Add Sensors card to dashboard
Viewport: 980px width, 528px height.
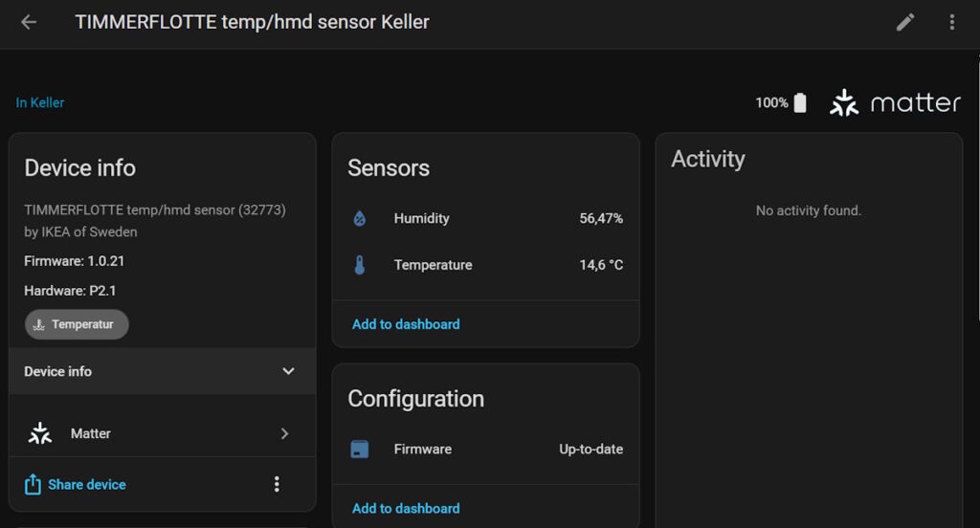(x=406, y=324)
